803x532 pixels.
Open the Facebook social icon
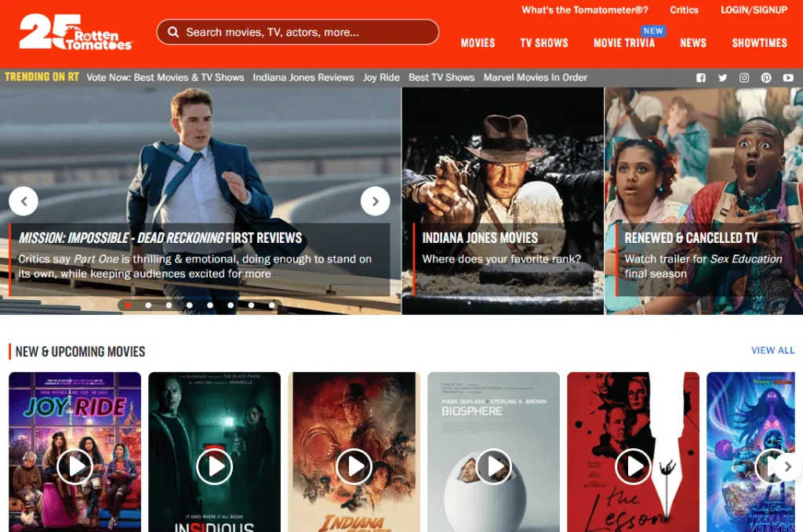[700, 78]
